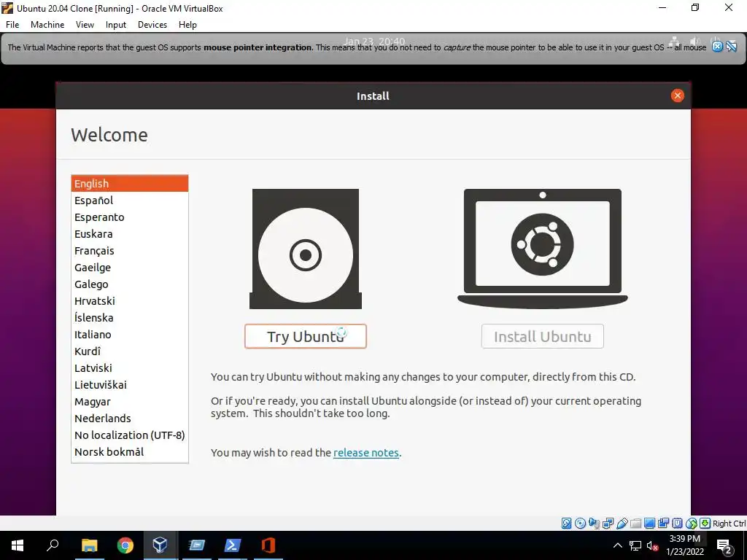Image resolution: width=747 pixels, height=560 pixels.
Task: Click the muted volume icon in system tray
Action: tap(652, 546)
